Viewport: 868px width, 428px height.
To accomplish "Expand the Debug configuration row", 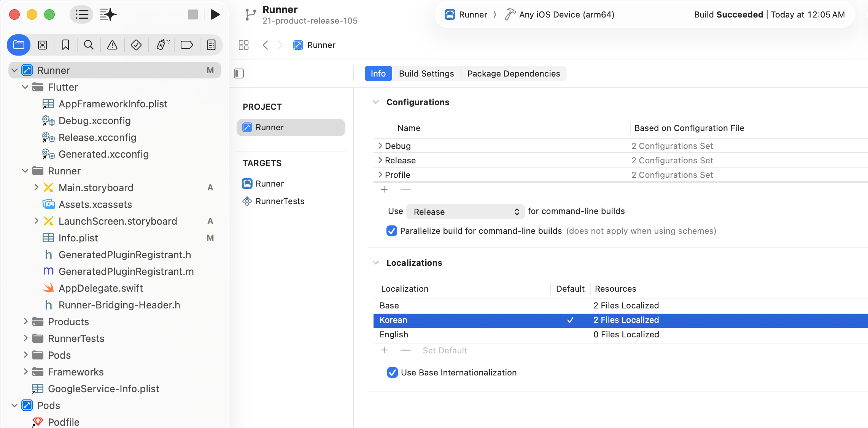I will 380,146.
